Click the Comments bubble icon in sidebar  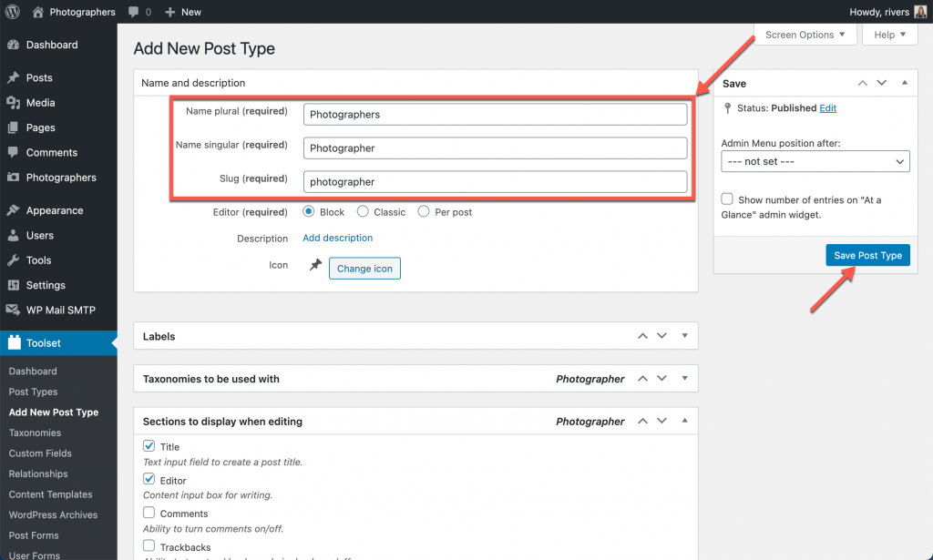coord(13,152)
